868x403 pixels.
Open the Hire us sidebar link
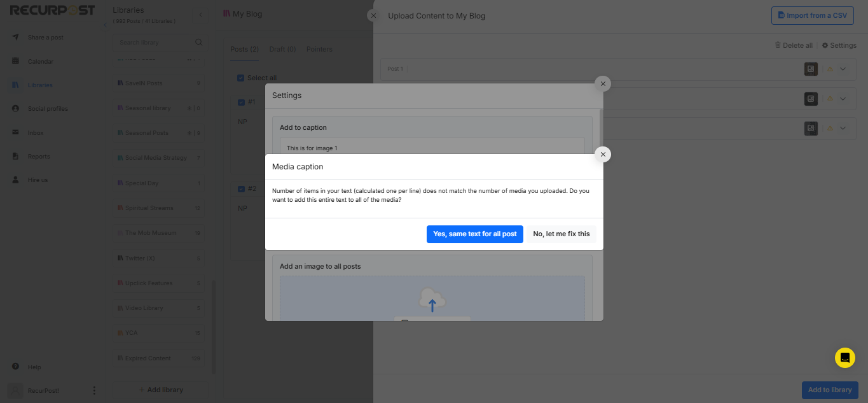coord(38,180)
